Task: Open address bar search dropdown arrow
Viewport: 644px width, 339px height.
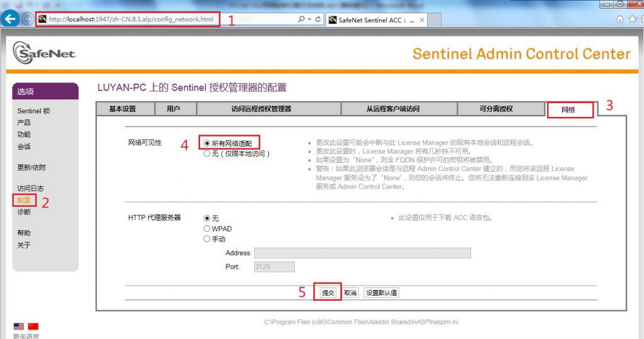Action: tap(309, 19)
